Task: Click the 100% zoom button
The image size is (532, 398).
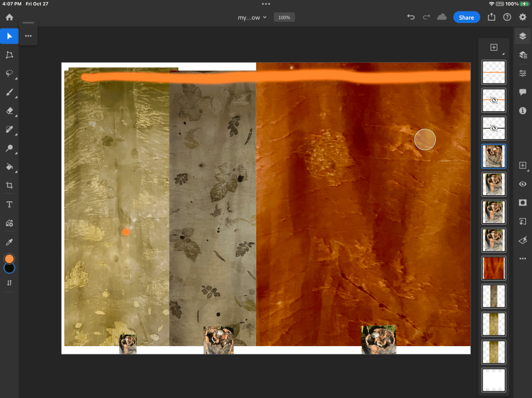Action: [284, 18]
